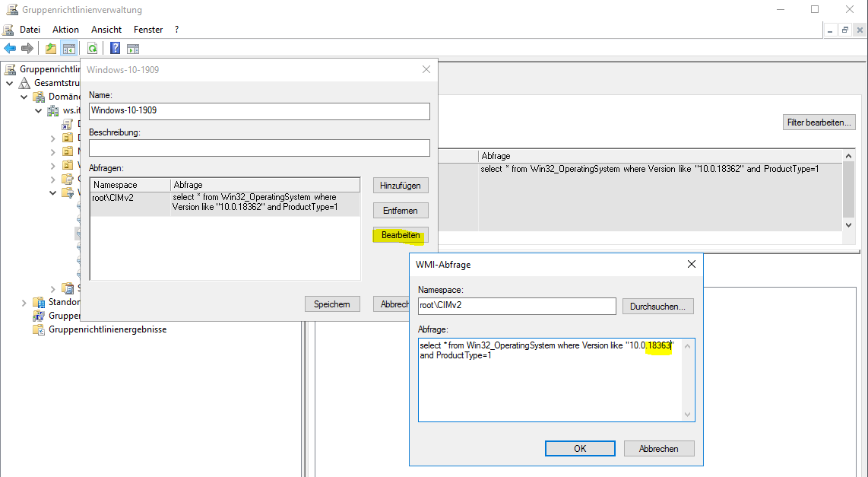Expand the Standorte tree node
This screenshot has width=868, height=477.
pos(24,303)
